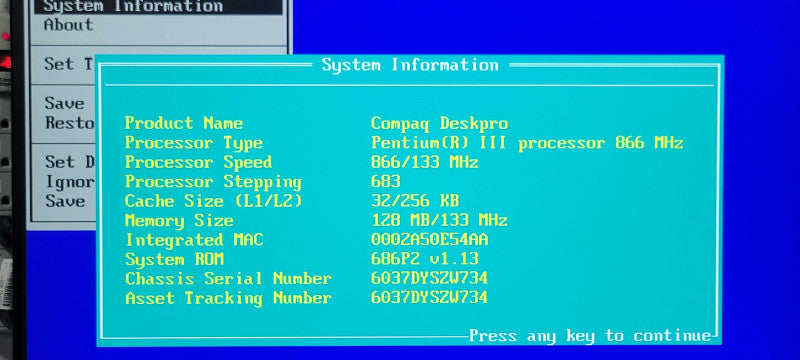Click the Processor Type label
Screen dimensions: 800x360
(194, 143)
